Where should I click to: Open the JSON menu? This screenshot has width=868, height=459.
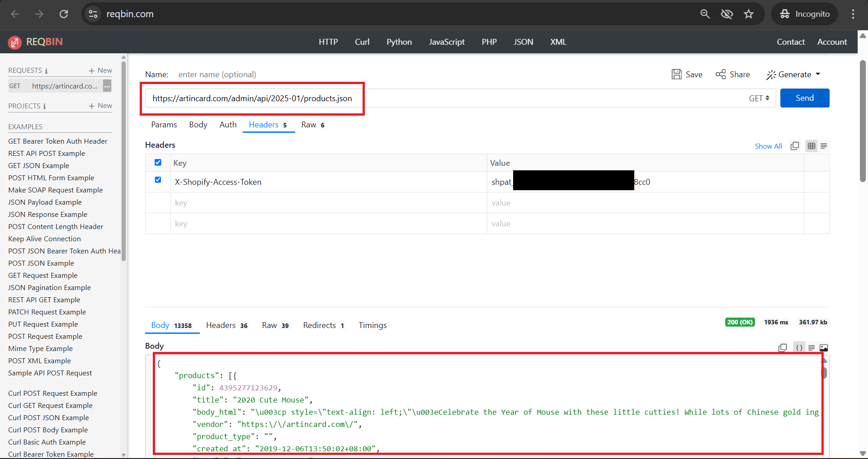(x=524, y=42)
